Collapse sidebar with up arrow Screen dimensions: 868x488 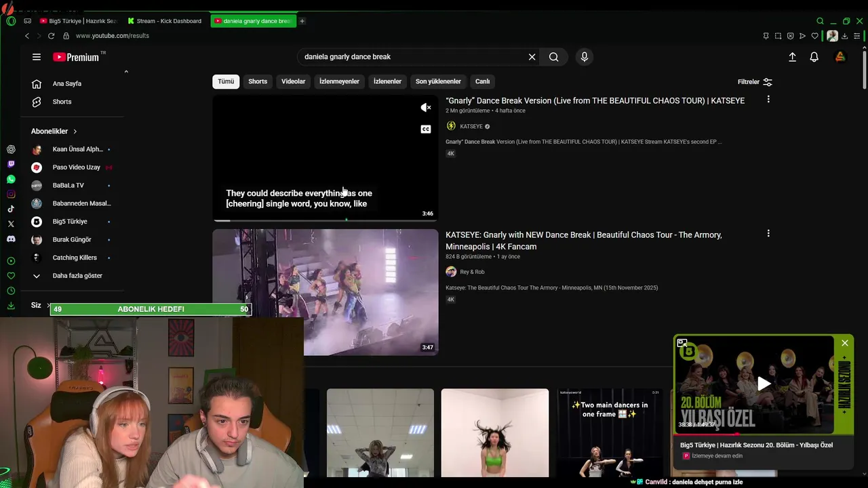coord(126,72)
